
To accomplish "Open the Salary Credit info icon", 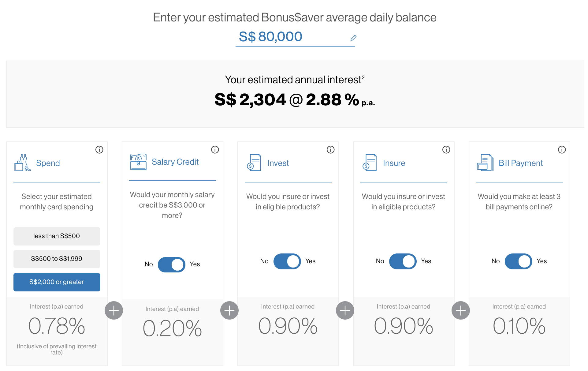I will (215, 150).
